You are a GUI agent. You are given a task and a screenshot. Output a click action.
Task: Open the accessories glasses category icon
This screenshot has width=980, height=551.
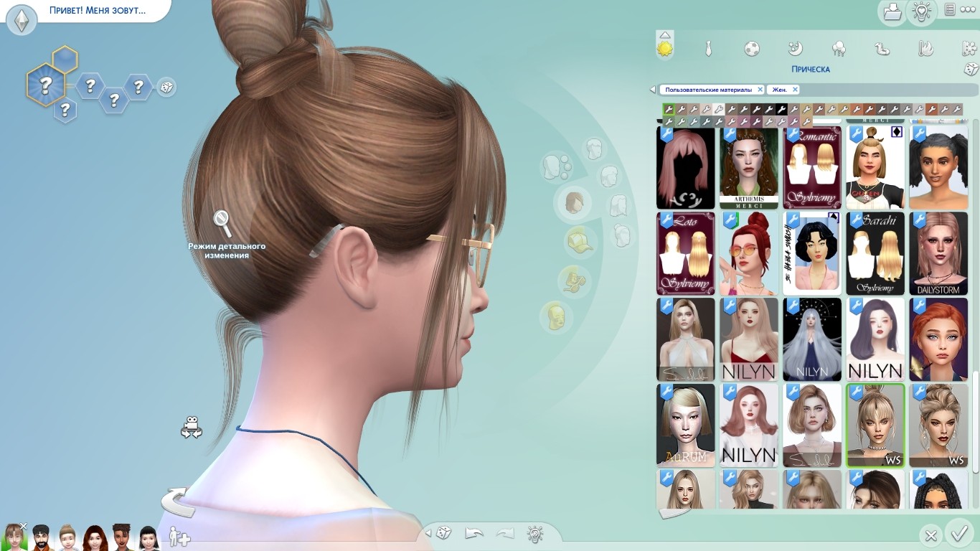tap(575, 279)
